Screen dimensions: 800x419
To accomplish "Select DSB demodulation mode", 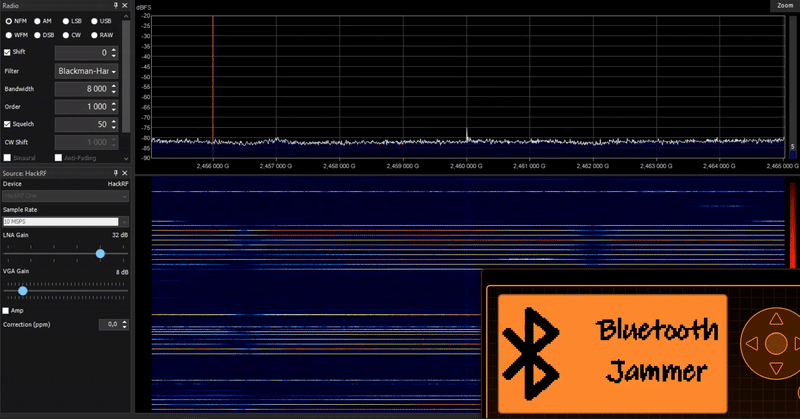I will (x=37, y=35).
